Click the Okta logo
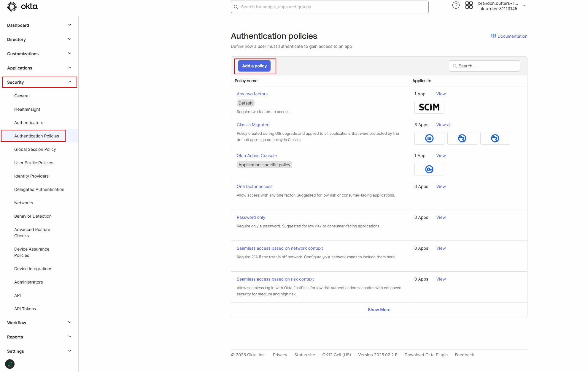 click(x=22, y=7)
